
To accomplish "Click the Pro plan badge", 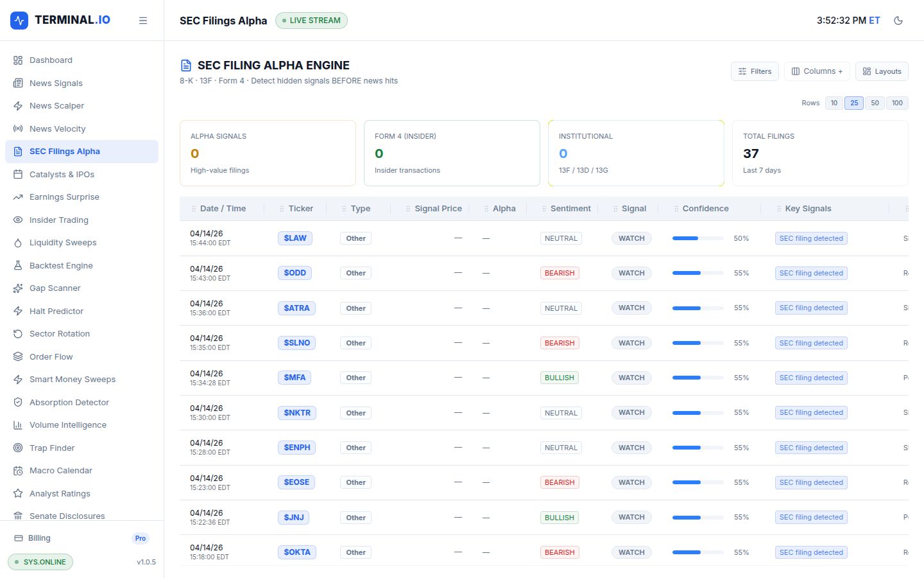I will 141,538.
